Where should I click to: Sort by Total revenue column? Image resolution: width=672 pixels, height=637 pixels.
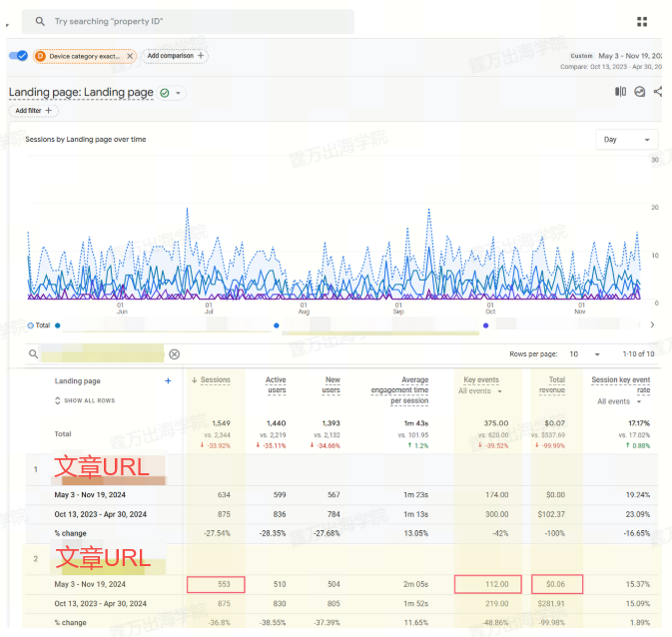[552, 385]
